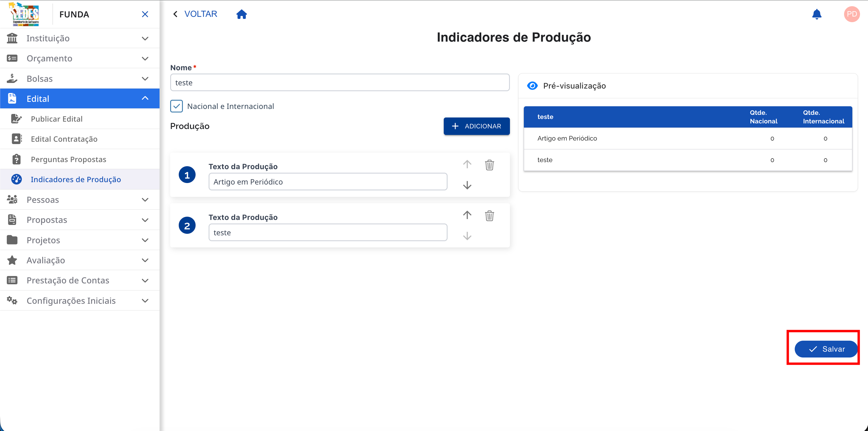Click the Artigo em Periódico text field
Screen dimensions: 868x431
pos(328,182)
